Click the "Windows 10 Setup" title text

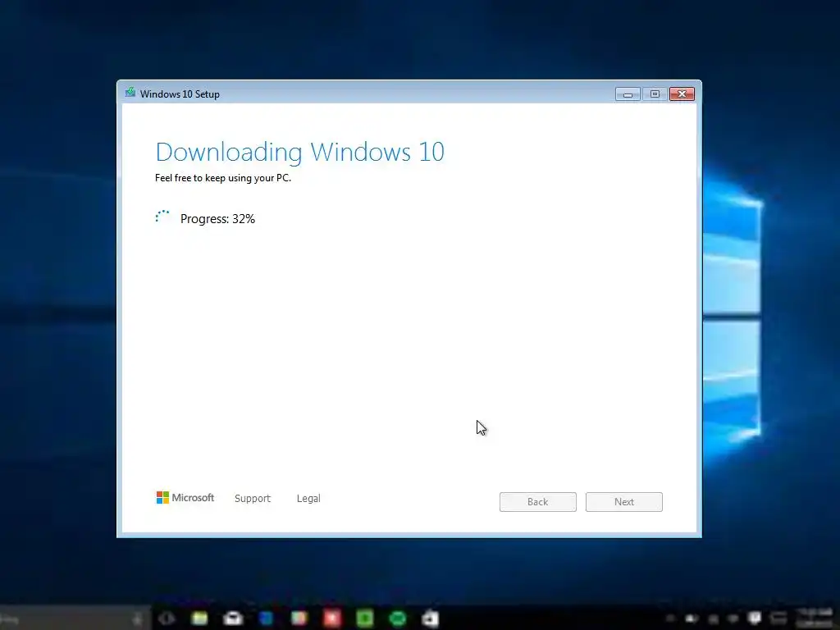click(180, 94)
